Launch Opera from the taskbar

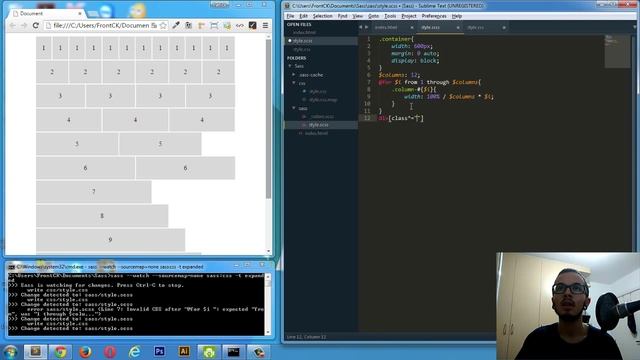[x=110, y=351]
